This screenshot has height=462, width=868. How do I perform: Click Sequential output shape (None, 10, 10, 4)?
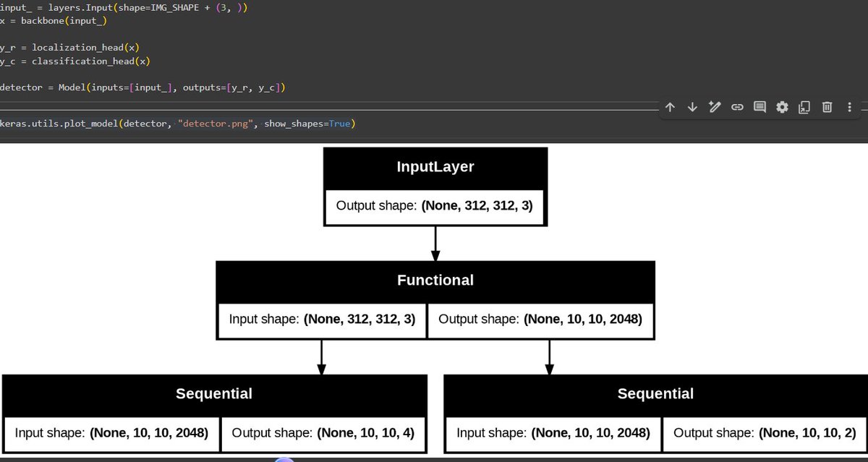pyautogui.click(x=323, y=434)
